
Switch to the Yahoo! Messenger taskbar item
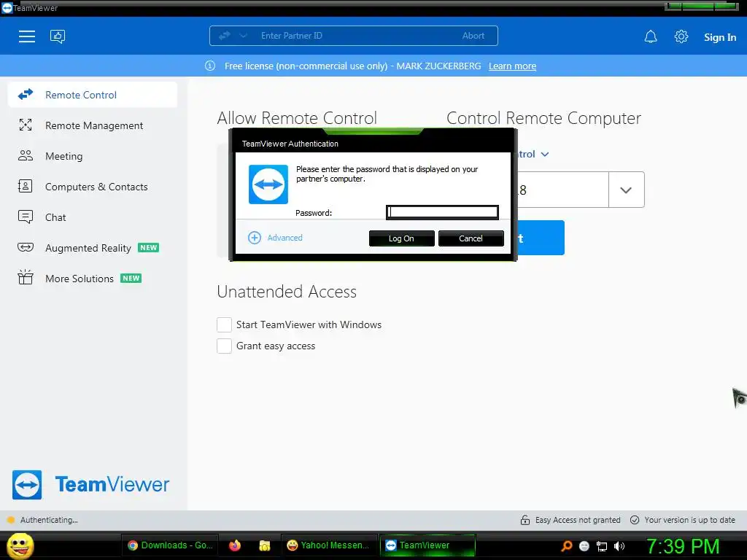[x=329, y=545]
